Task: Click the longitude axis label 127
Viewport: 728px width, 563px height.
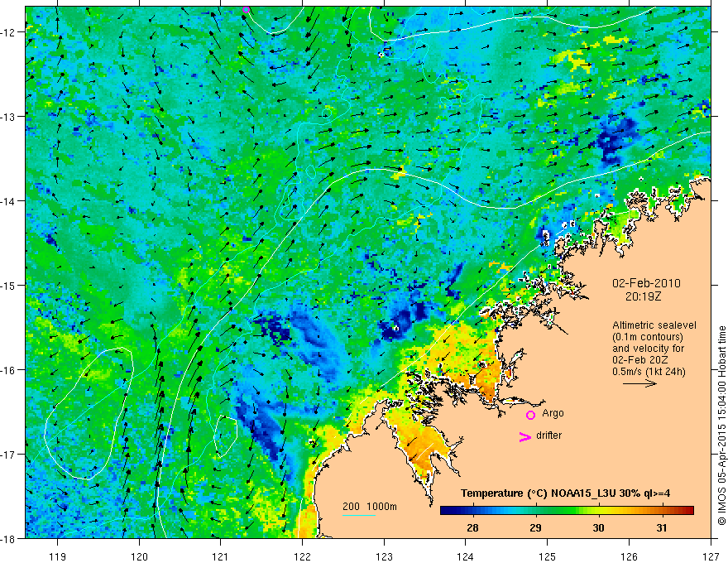Action: (x=711, y=556)
